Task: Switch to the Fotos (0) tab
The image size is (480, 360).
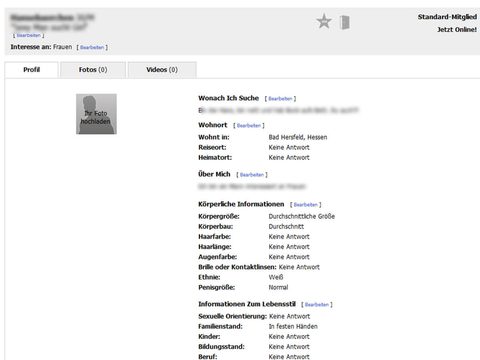Action: pos(93,70)
